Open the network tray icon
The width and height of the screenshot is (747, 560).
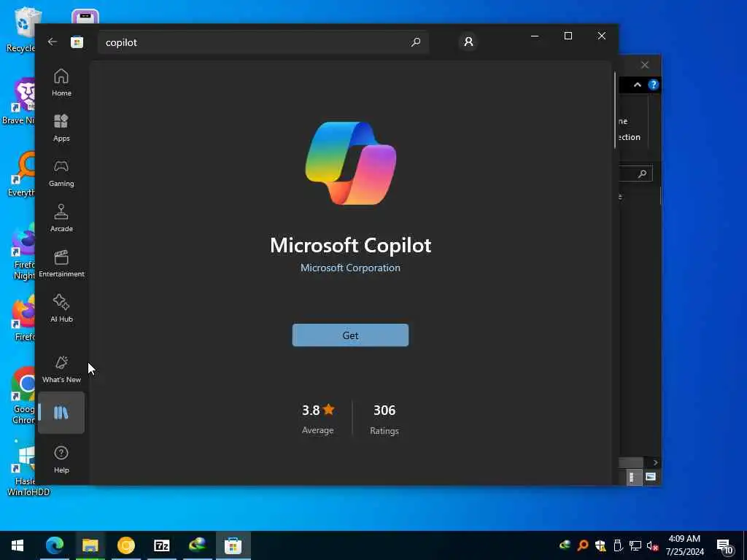[635, 545]
